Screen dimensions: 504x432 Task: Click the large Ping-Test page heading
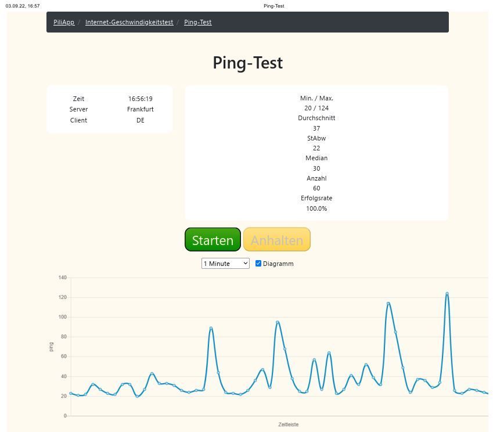coord(247,63)
